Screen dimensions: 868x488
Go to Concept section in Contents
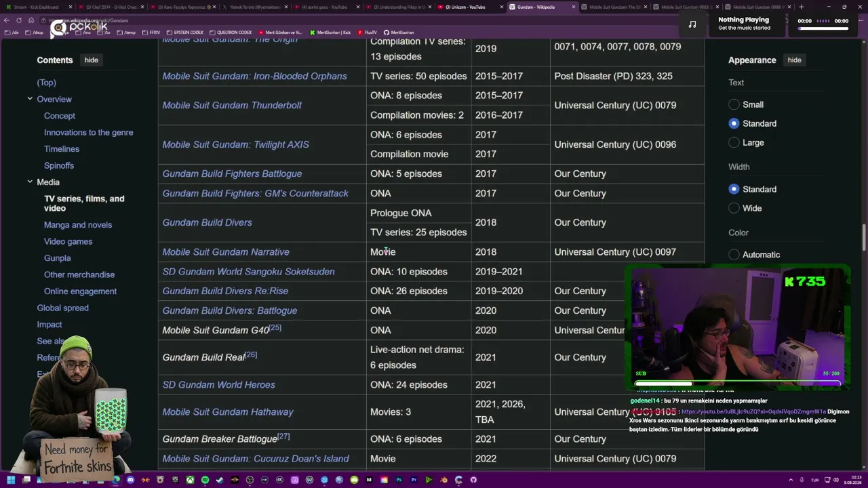coord(60,116)
